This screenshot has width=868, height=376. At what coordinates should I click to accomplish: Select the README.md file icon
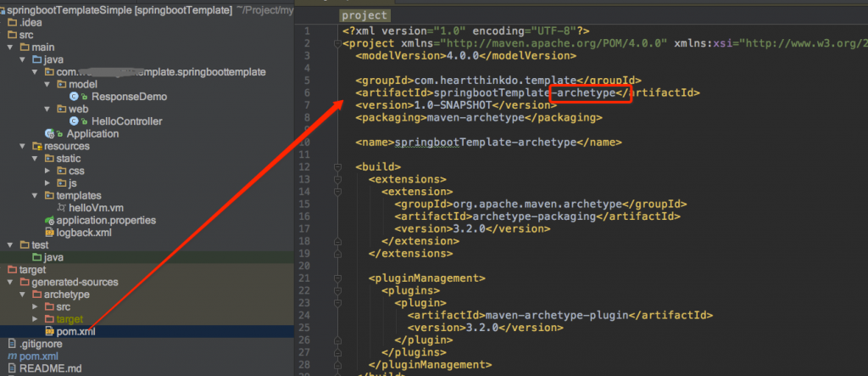click(x=12, y=368)
